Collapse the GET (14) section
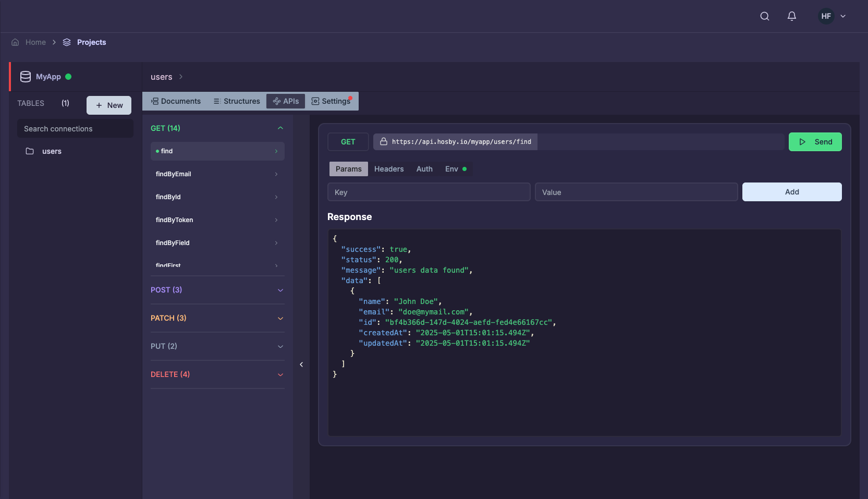The height and width of the screenshot is (499, 868). pyautogui.click(x=280, y=128)
